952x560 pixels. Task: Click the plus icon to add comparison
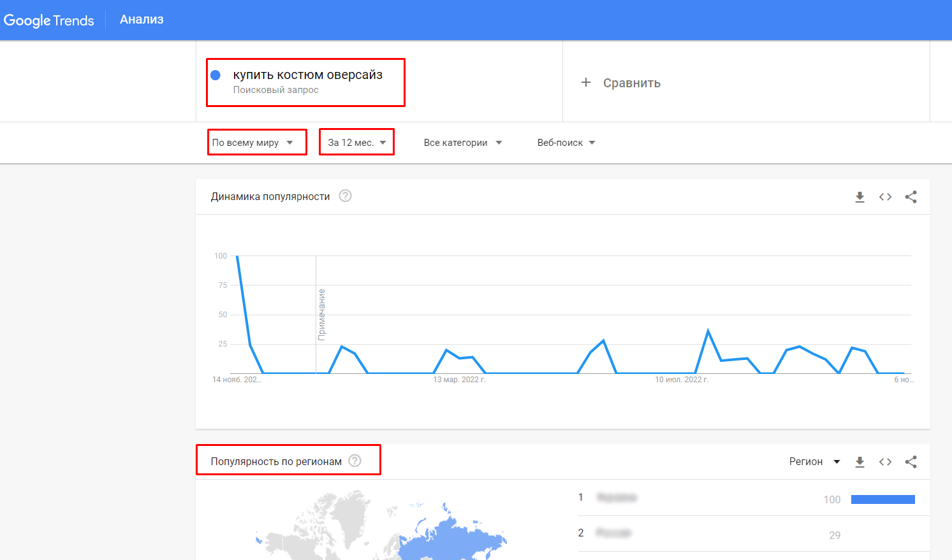(x=586, y=83)
